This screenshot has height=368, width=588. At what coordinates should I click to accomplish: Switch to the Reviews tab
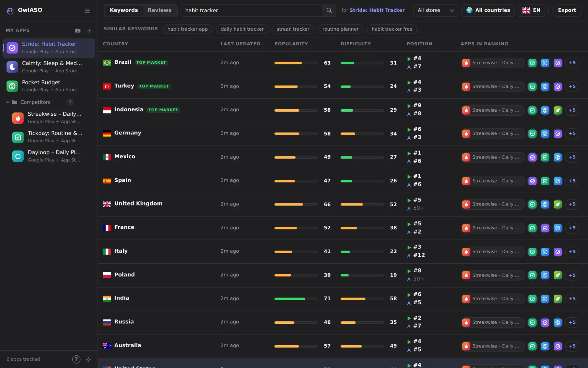160,10
